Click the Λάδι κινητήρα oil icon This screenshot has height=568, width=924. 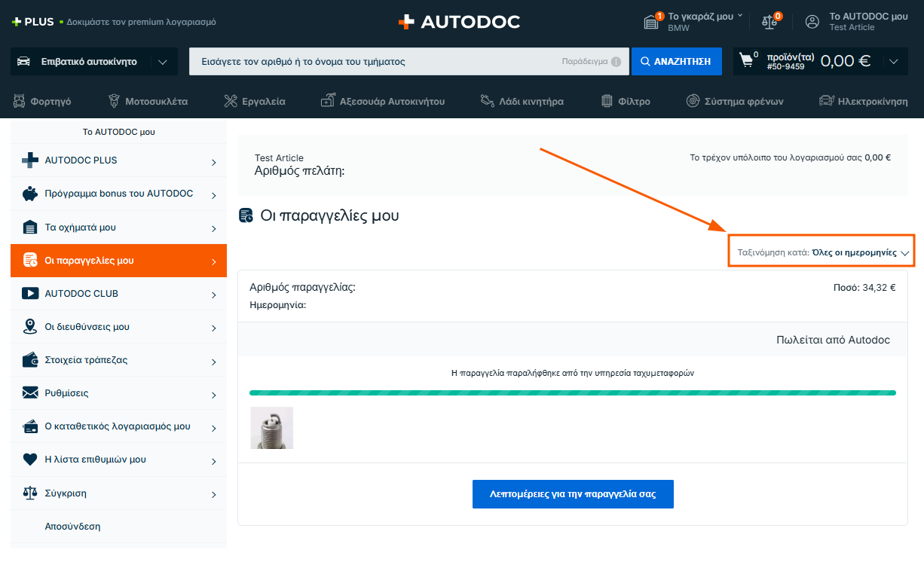(x=487, y=101)
